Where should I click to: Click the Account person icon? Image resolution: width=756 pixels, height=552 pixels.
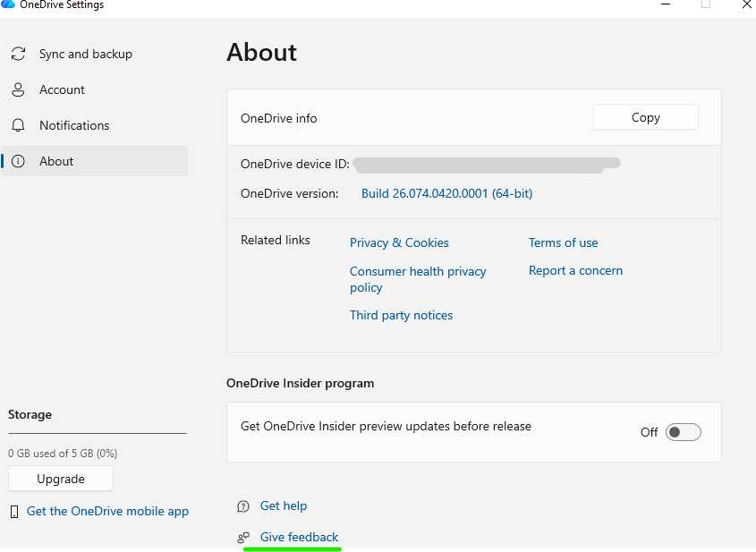tap(18, 89)
